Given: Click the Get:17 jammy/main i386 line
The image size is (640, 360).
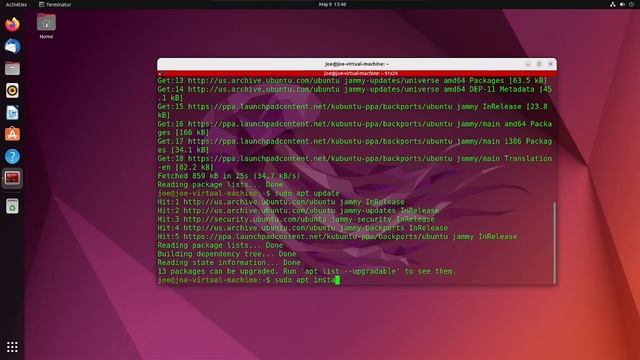Looking at the screenshot, I should [x=354, y=146].
